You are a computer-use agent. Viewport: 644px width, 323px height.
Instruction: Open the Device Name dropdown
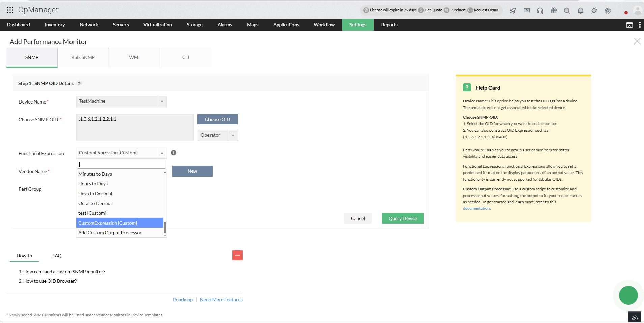coord(121,101)
